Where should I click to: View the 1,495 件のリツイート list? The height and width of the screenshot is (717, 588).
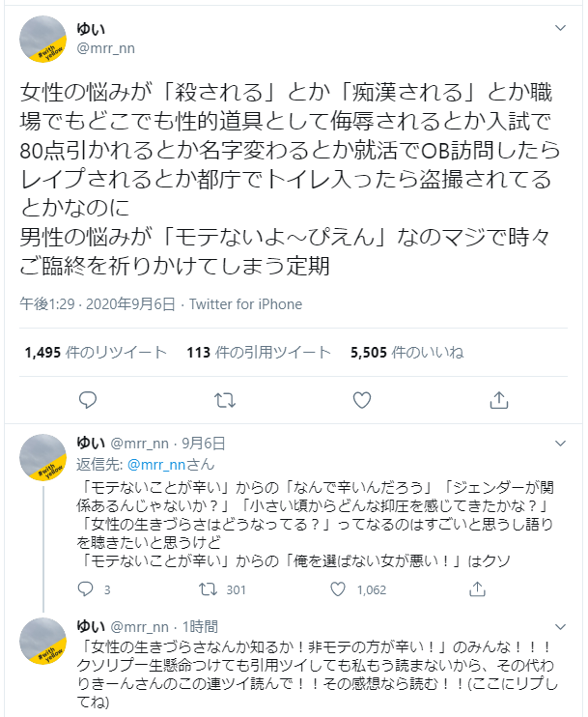tap(96, 353)
